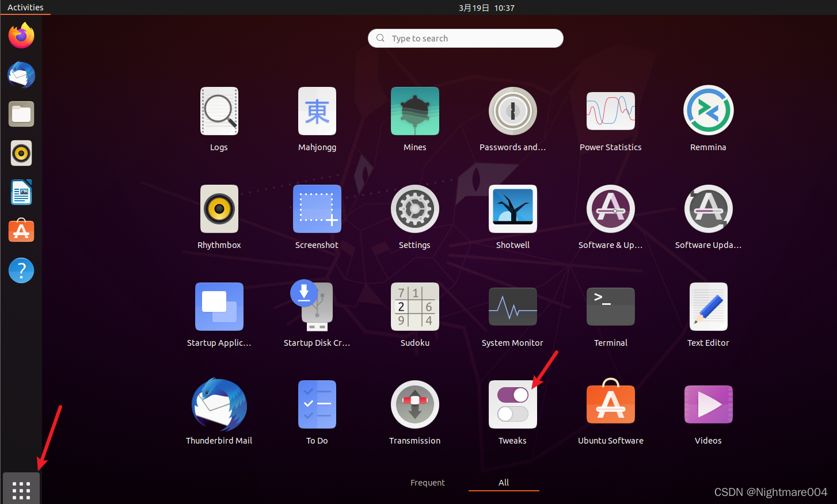Switch to the Frequent tab
This screenshot has height=504, width=837.
click(428, 483)
